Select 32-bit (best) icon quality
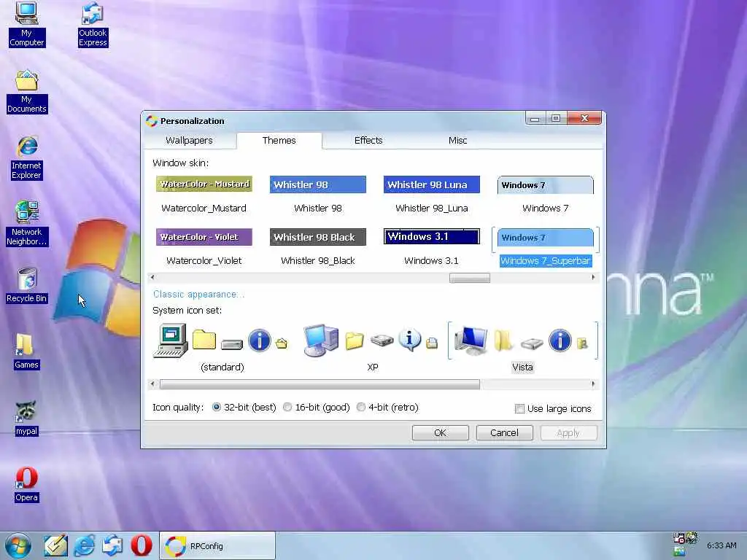 [216, 407]
